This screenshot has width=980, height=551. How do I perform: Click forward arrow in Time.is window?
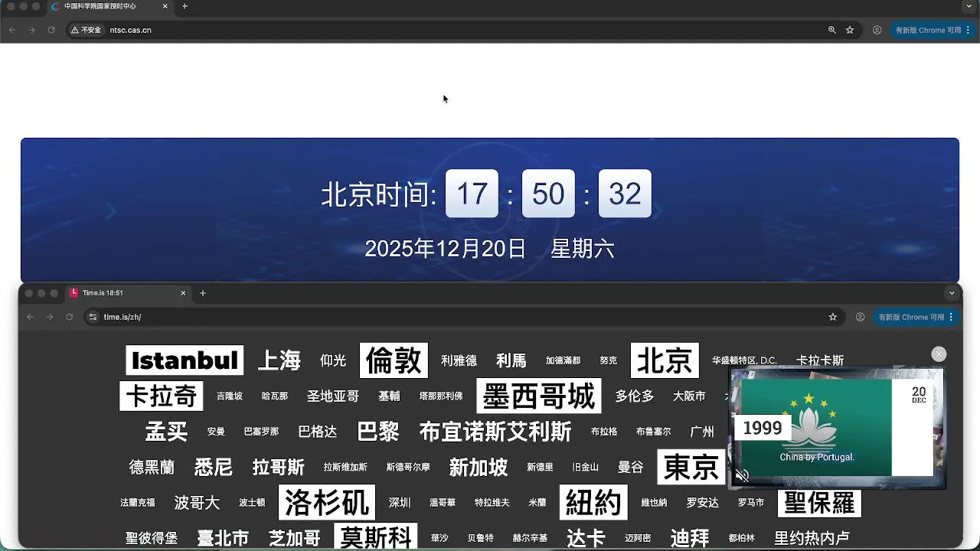click(x=50, y=317)
